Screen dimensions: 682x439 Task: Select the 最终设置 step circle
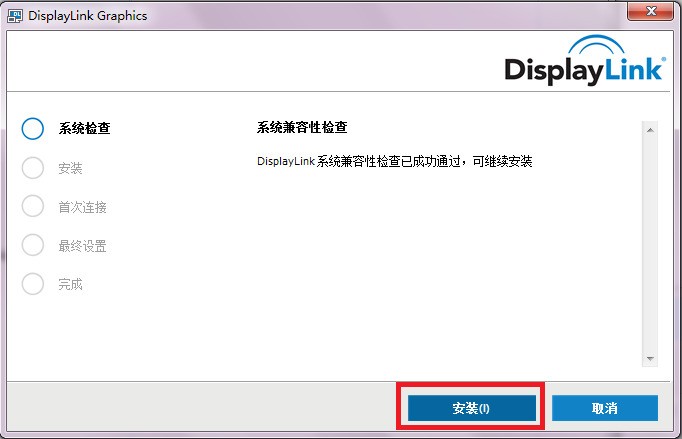click(x=33, y=245)
